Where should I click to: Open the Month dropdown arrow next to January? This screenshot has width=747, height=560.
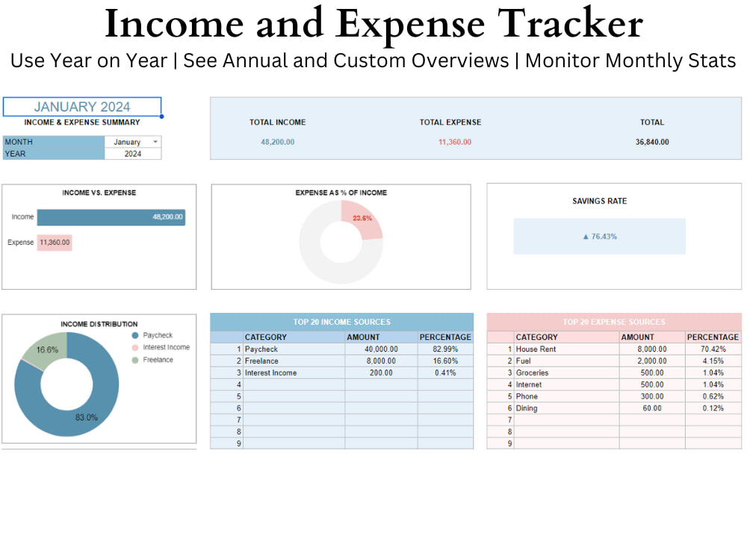(155, 142)
